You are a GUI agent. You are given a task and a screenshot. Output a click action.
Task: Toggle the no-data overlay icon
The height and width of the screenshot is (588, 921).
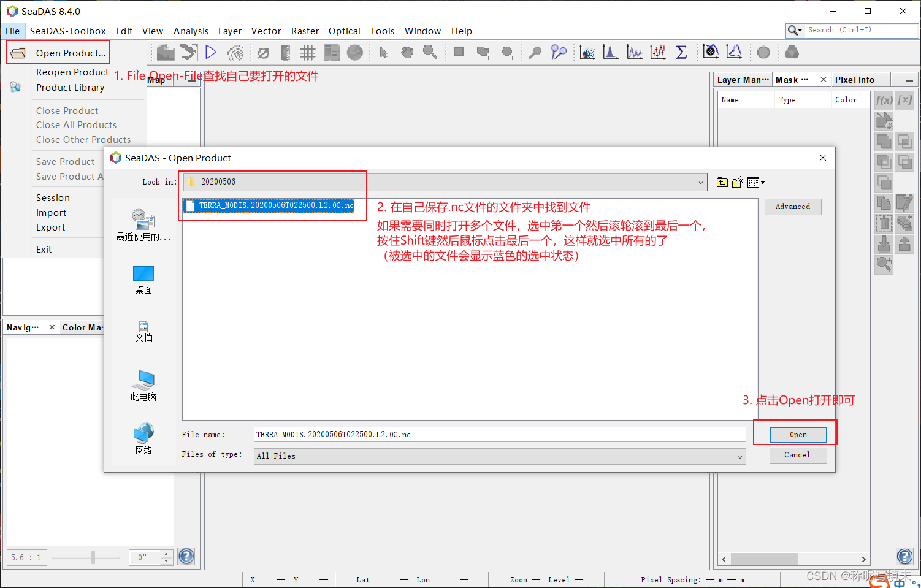point(264,53)
